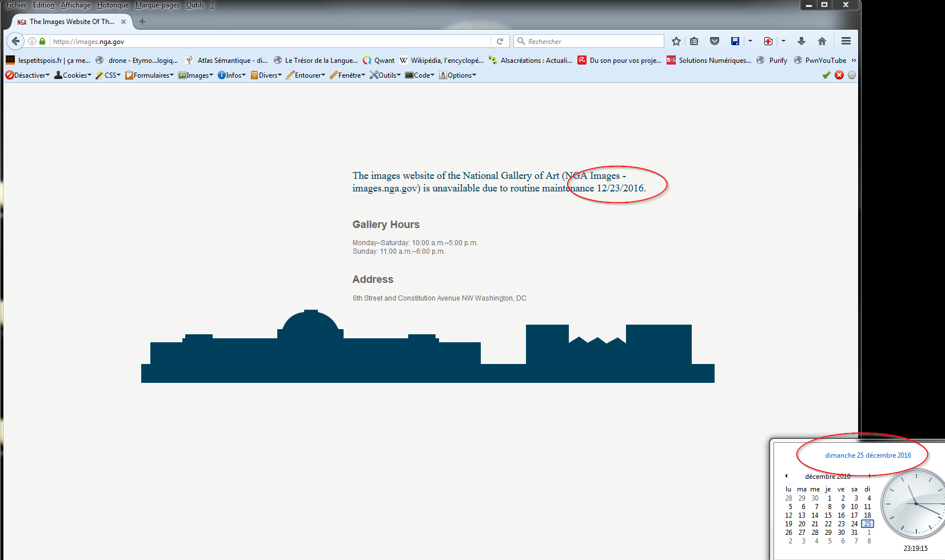Image resolution: width=945 pixels, height=560 pixels.
Task: Go to the home page icon
Action: (x=822, y=41)
